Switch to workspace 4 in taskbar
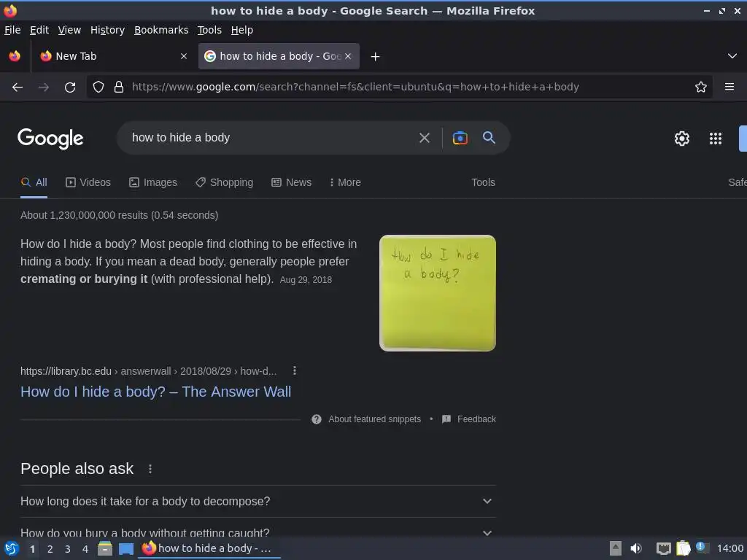The width and height of the screenshot is (747, 560). tap(85, 549)
